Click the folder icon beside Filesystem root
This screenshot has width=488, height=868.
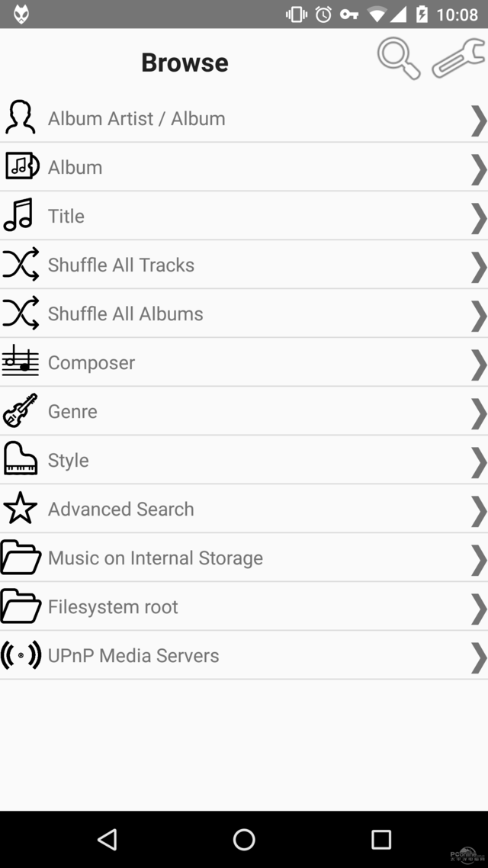coord(20,606)
